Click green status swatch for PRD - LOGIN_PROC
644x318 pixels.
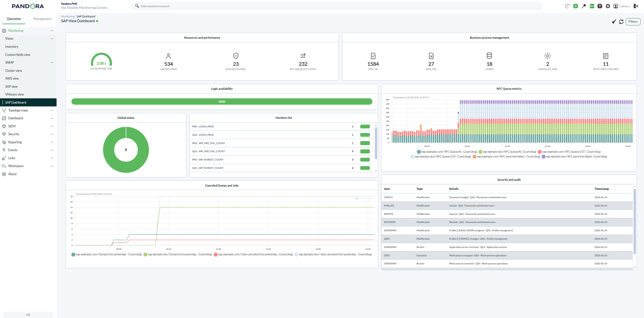(x=365, y=127)
